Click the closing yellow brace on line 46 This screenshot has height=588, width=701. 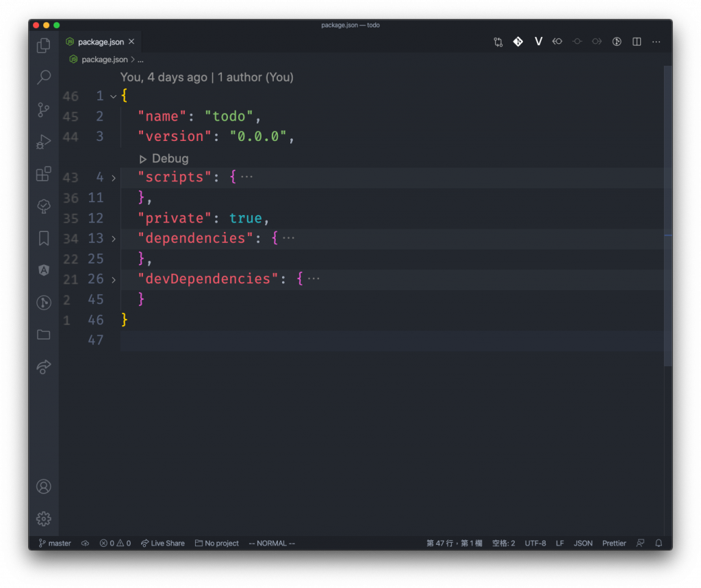(x=125, y=320)
